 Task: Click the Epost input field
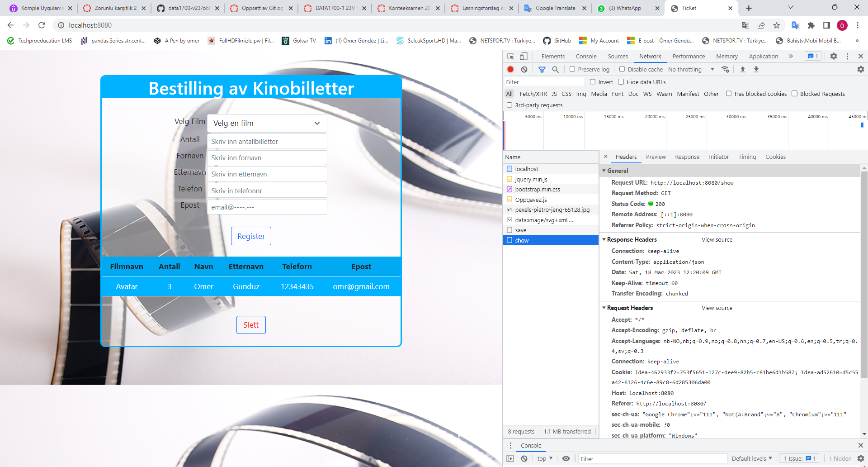point(267,207)
